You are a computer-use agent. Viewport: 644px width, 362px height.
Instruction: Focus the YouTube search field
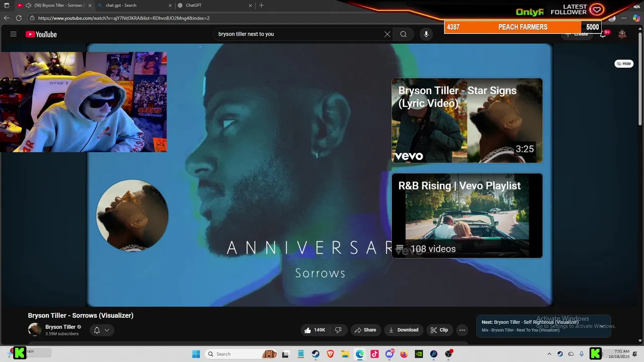point(299,34)
